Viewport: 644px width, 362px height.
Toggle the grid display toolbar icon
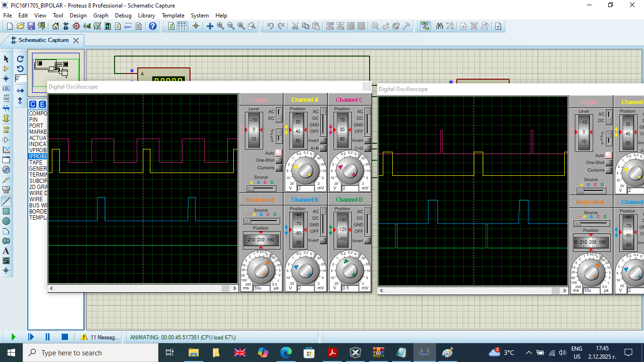(182, 26)
